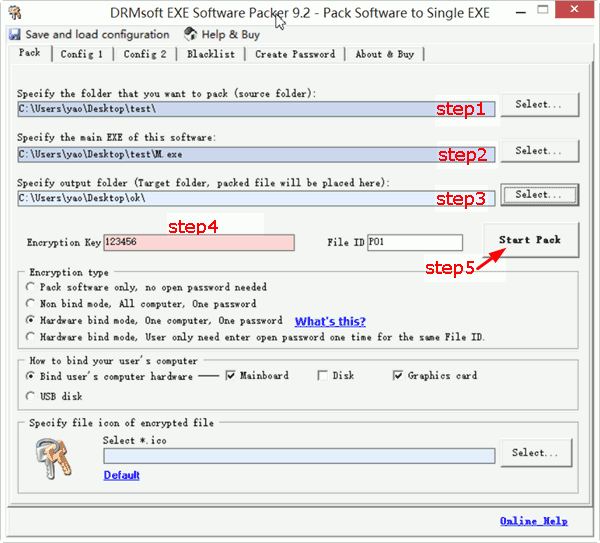This screenshot has height=543, width=600.
Task: Click Select button for output folder
Action: 540,195
